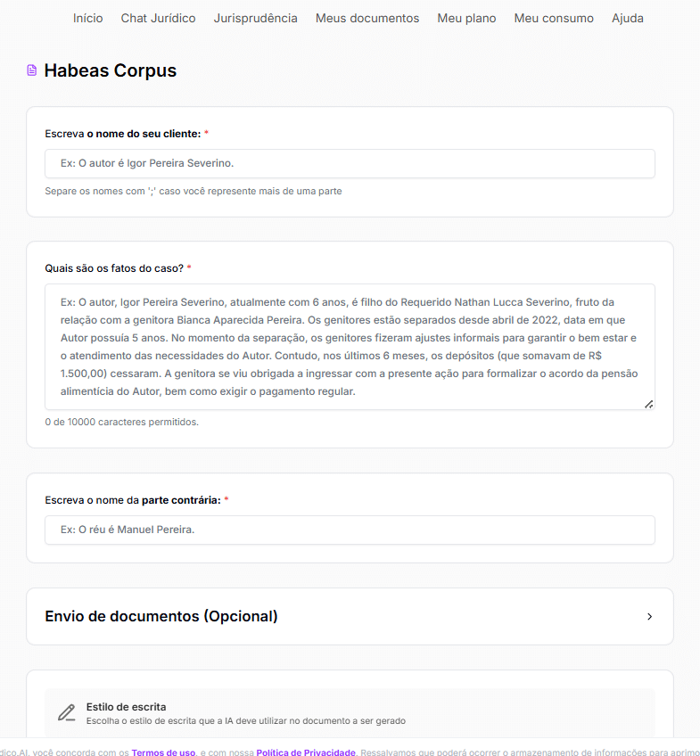Open the Chat Jurídico page
Image resolution: width=700 pixels, height=756 pixels.
158,18
